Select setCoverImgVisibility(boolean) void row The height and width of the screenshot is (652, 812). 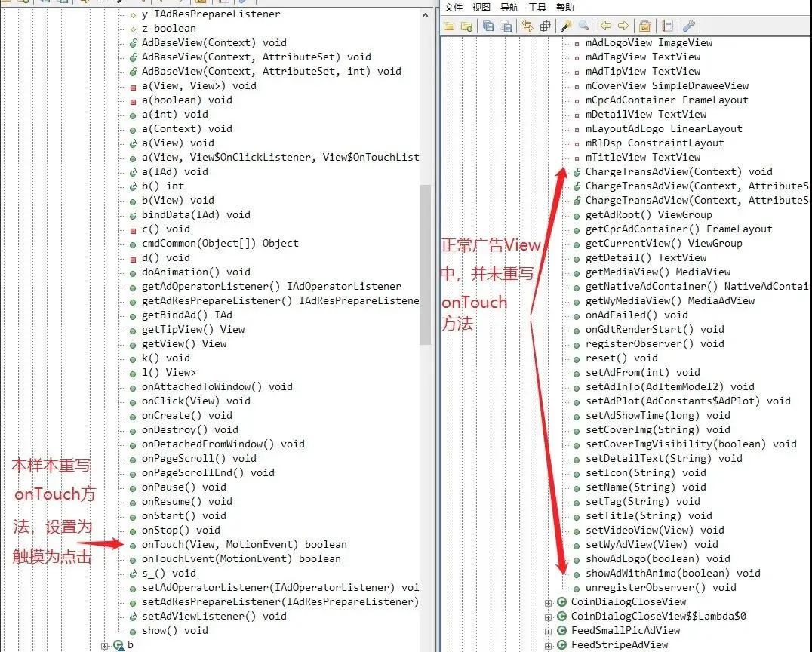tap(691, 444)
